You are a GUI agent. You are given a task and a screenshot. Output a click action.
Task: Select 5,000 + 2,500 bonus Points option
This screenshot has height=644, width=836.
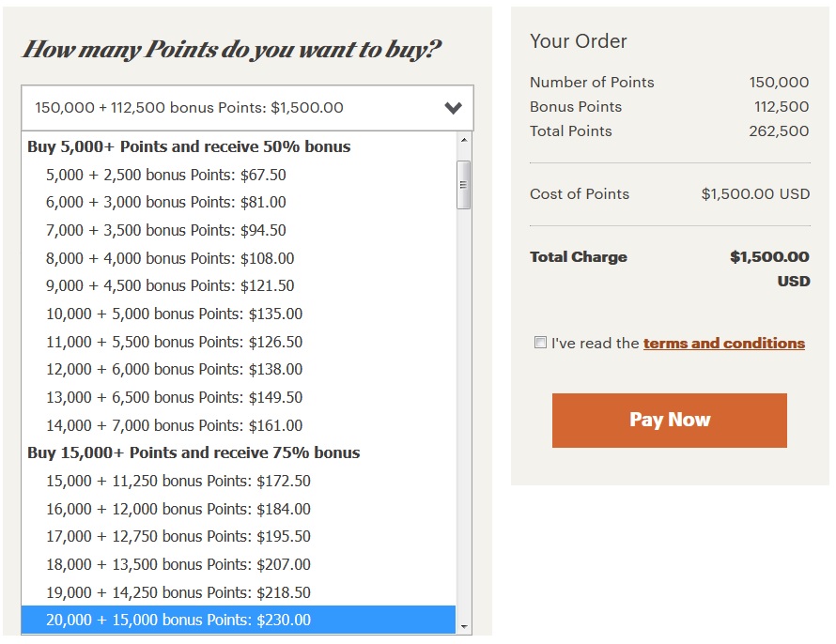[166, 175]
